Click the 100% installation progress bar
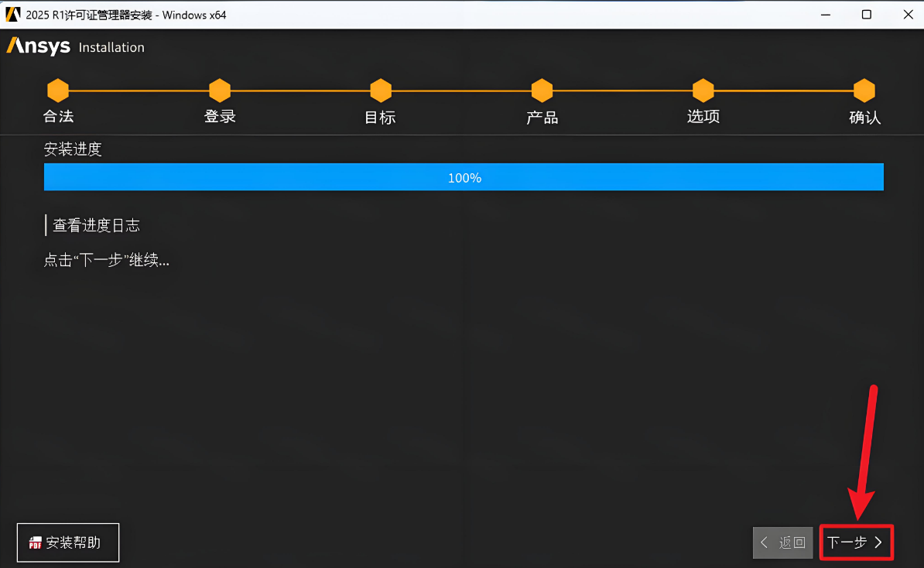The height and width of the screenshot is (568, 924). pos(464,177)
